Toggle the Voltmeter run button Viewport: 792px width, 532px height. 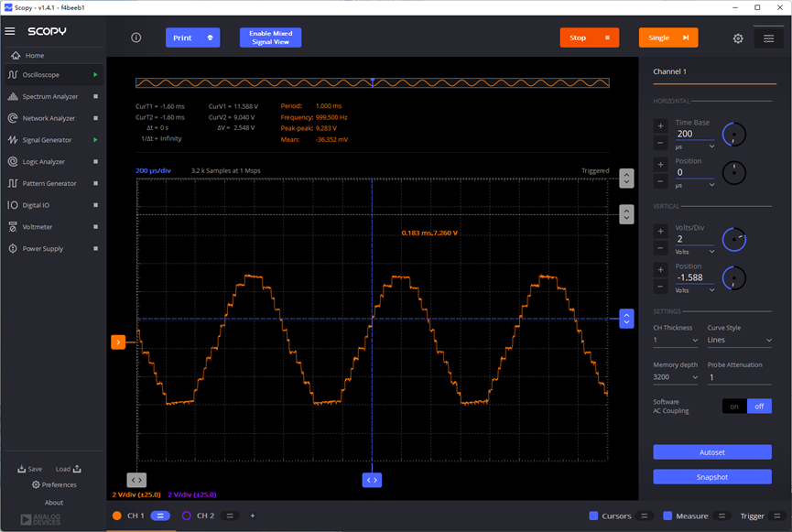[95, 227]
